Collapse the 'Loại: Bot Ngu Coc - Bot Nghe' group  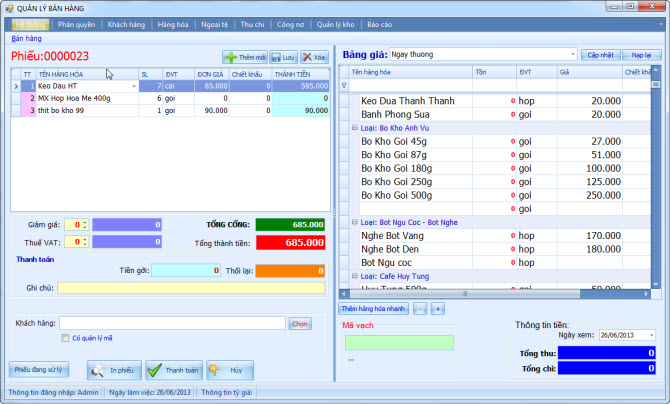355,221
